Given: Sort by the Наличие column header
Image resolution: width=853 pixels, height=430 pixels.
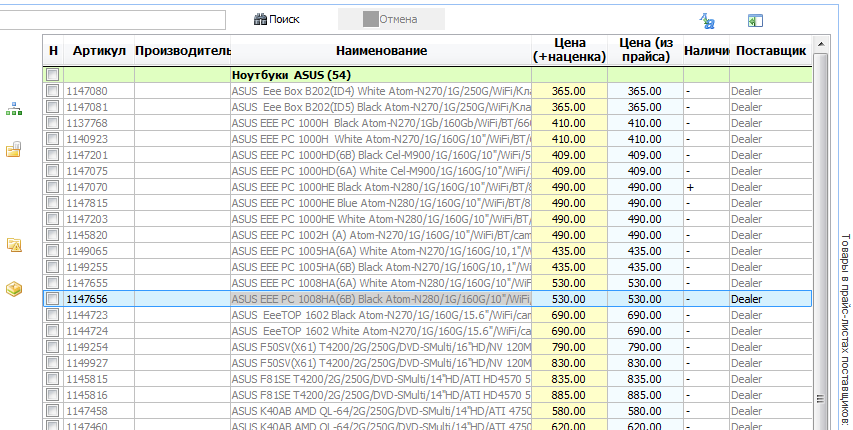Looking at the screenshot, I should (x=706, y=51).
